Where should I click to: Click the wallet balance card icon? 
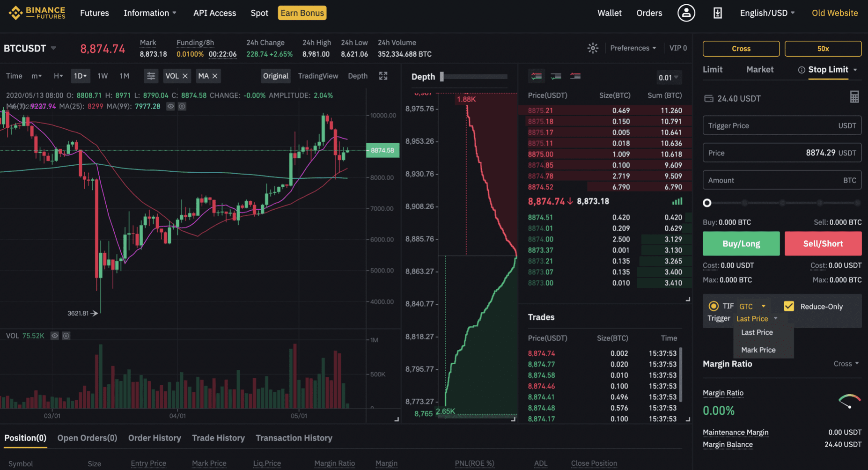(x=709, y=98)
